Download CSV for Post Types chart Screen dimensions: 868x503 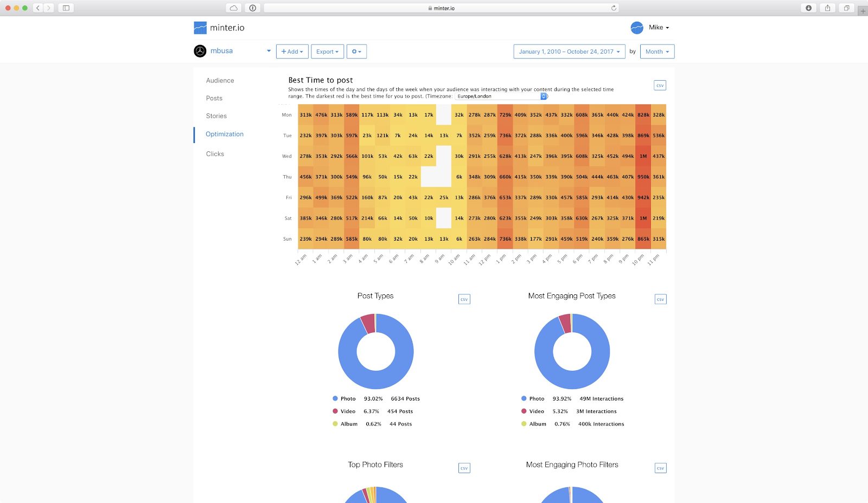pyautogui.click(x=464, y=299)
